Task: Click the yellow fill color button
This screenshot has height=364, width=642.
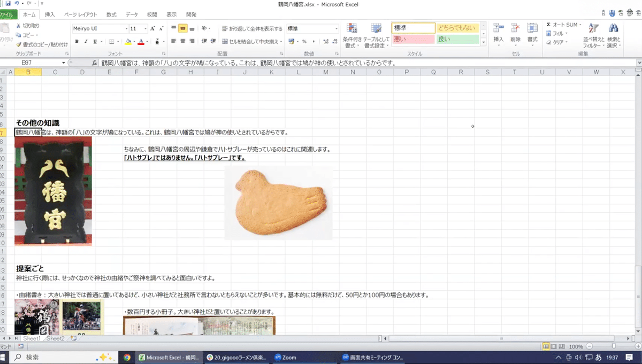Action: tap(128, 41)
